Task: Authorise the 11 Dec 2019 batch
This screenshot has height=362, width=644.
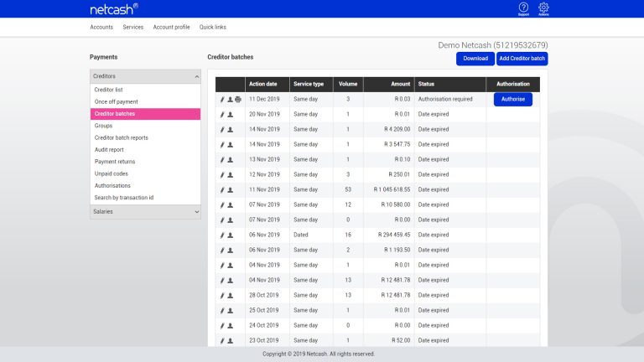Action: [x=513, y=99]
